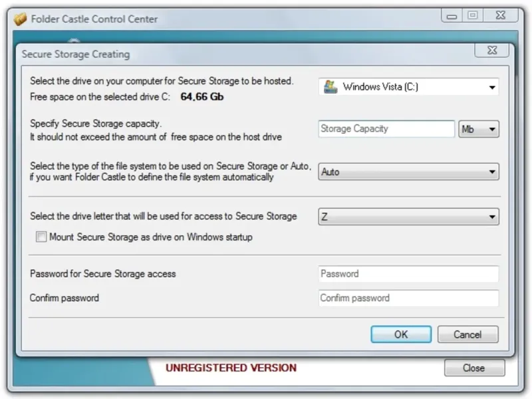
Task: Enable Mount Secure Storage on Windows startup checkbox
Action: 41,237
